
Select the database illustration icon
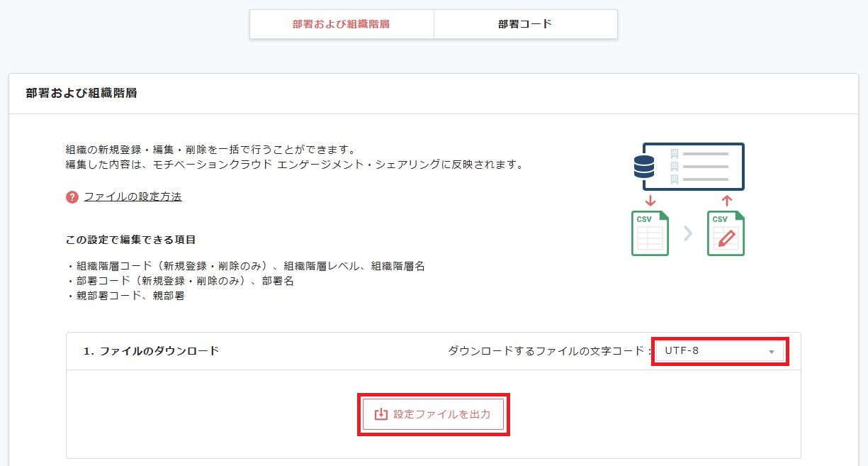tap(644, 167)
